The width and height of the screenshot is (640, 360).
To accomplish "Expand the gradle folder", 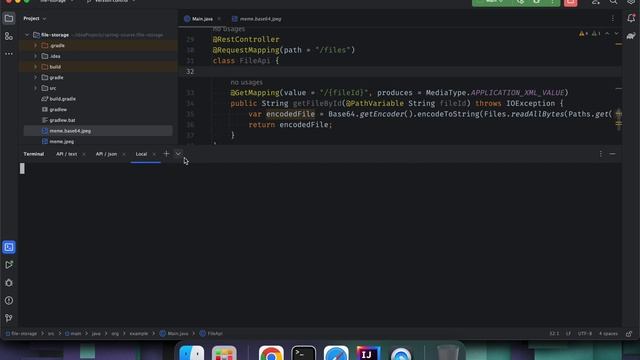I will pos(36,78).
